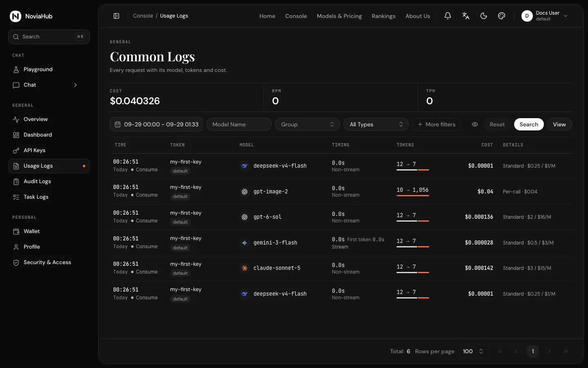Open Playground in the sidebar

49,70
